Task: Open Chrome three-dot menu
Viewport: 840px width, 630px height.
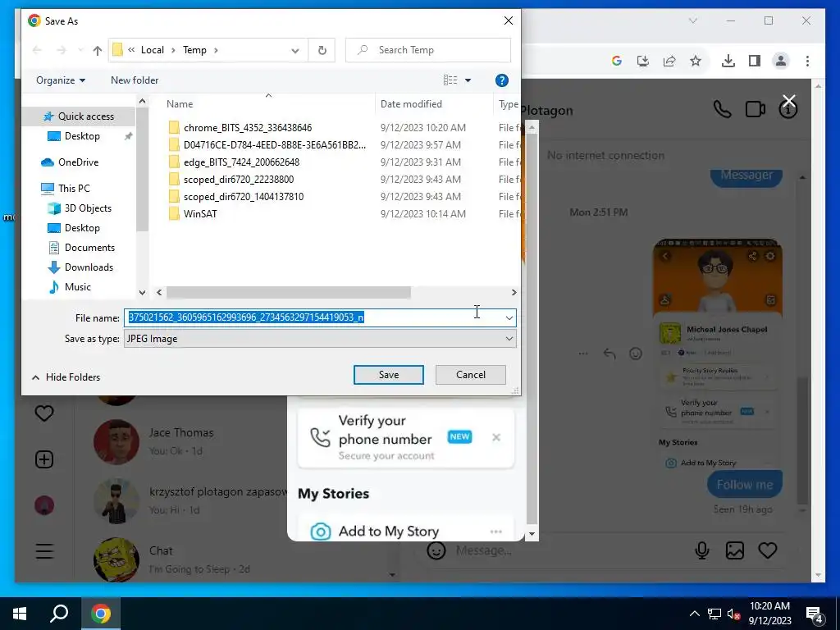Action: pyautogui.click(x=807, y=61)
